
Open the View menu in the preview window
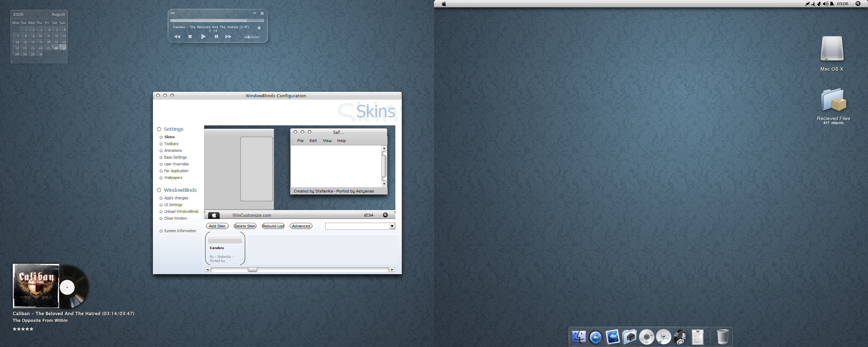click(x=327, y=141)
